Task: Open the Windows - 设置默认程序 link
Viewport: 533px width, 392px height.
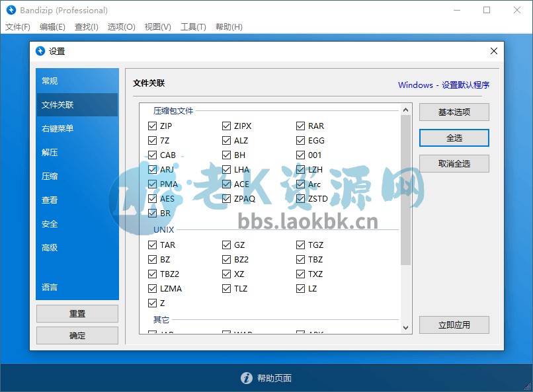Action: (x=443, y=85)
